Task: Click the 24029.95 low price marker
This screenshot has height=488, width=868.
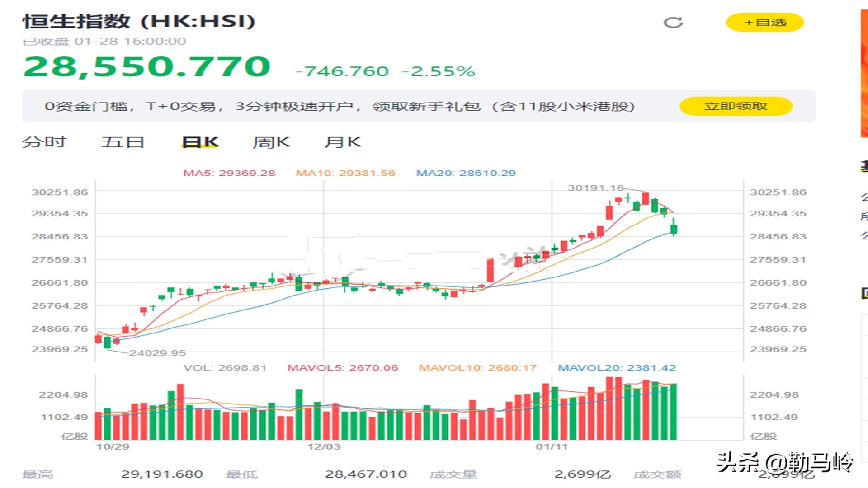Action: click(157, 353)
